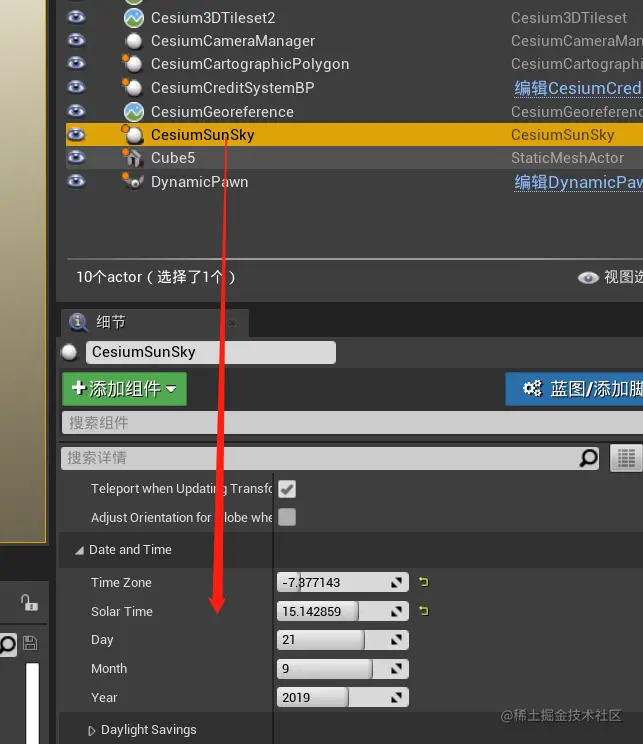The image size is (643, 744).
Task: Click the DynamicPawn pawn icon
Action: click(x=133, y=181)
